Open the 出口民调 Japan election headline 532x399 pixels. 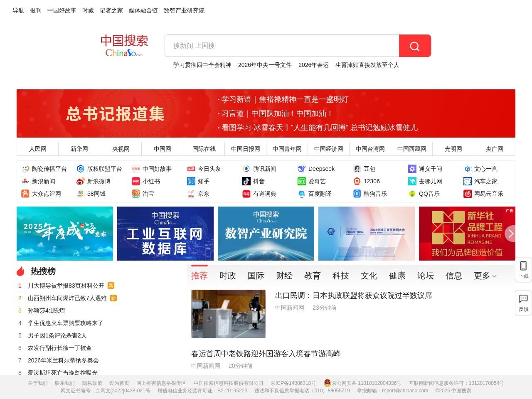tap(353, 296)
